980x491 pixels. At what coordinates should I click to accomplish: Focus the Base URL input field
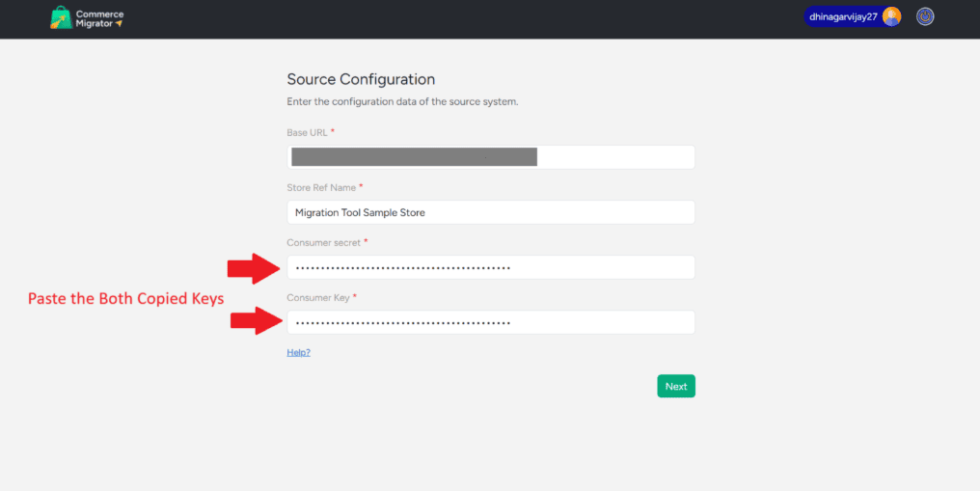click(490, 157)
